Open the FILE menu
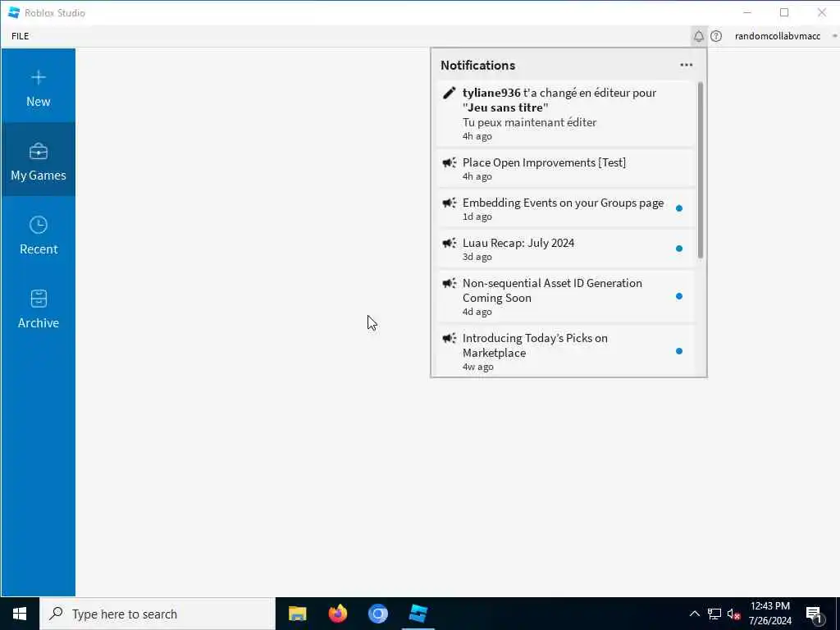The image size is (840, 630). [21, 36]
